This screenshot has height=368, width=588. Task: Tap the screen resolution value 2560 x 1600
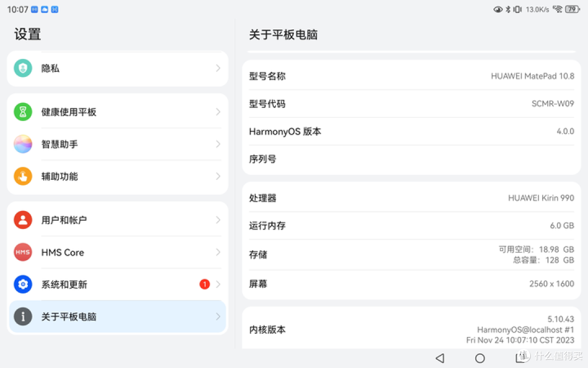pyautogui.click(x=552, y=284)
